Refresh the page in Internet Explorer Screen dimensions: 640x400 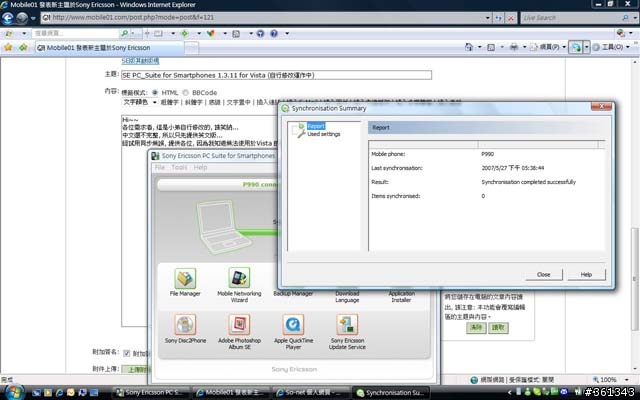coord(498,18)
